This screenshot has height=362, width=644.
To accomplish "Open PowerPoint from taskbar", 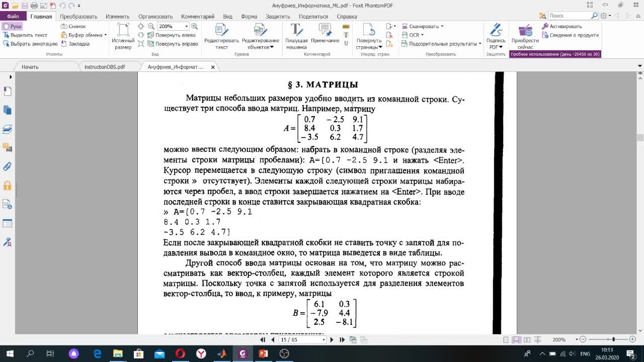I will click(263, 353).
